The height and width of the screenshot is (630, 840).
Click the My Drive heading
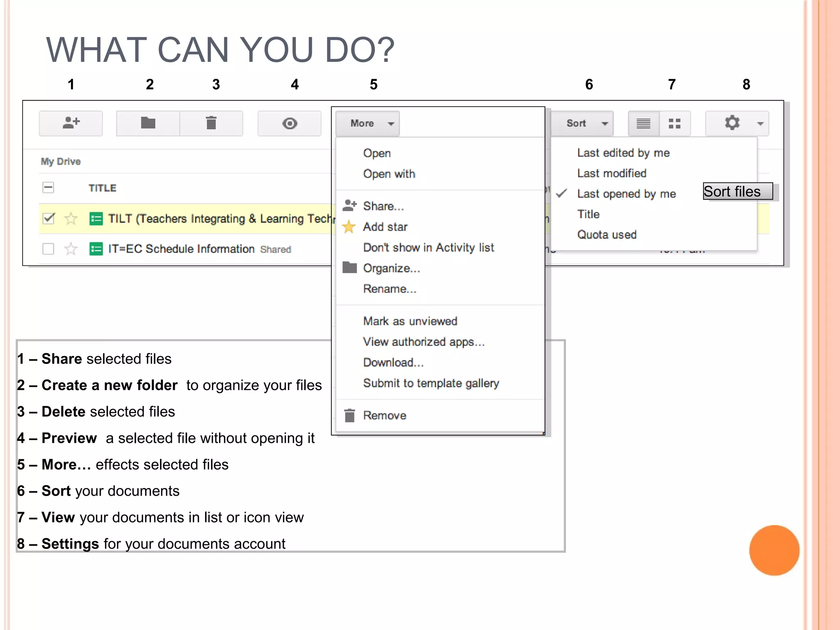tap(61, 161)
